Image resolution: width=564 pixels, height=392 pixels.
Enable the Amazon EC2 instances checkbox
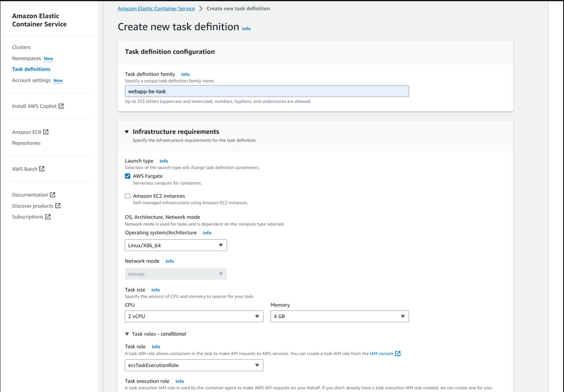[128, 196]
